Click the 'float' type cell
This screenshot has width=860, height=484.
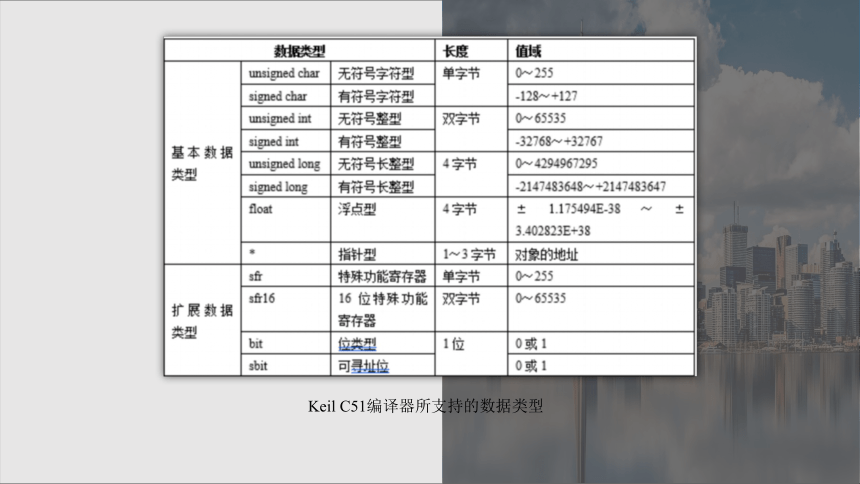(286, 220)
